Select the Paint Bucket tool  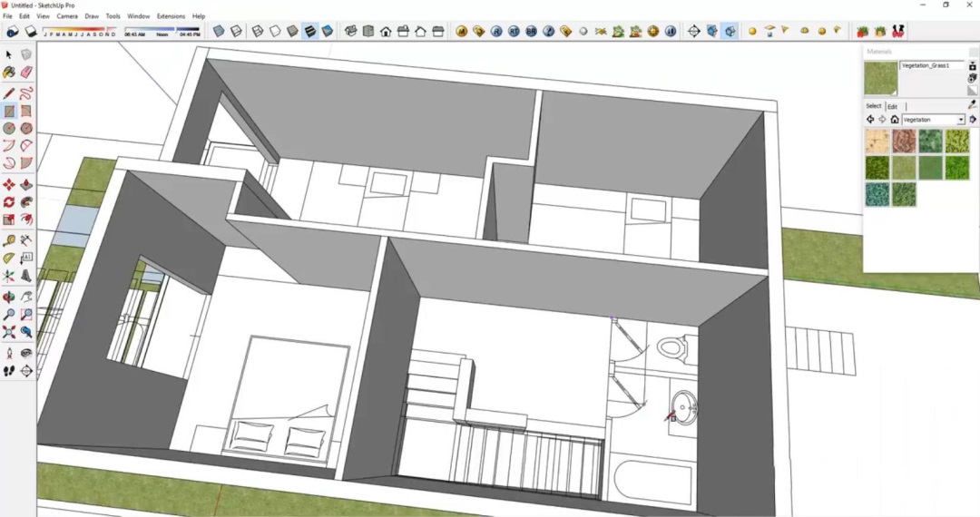[x=9, y=72]
